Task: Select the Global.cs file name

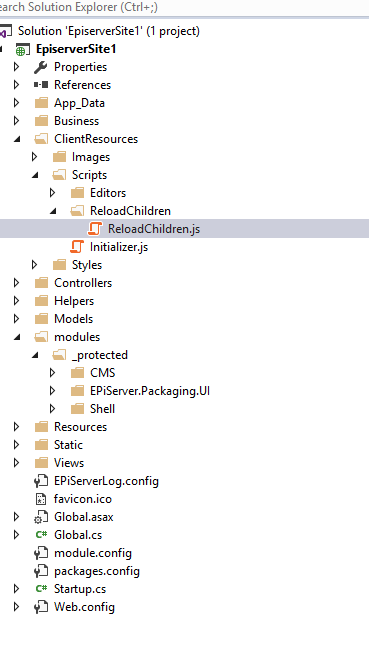Action: click(x=78, y=535)
